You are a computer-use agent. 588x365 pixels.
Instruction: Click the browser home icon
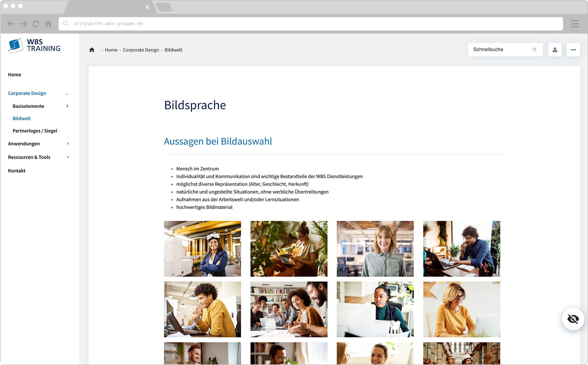click(x=48, y=24)
